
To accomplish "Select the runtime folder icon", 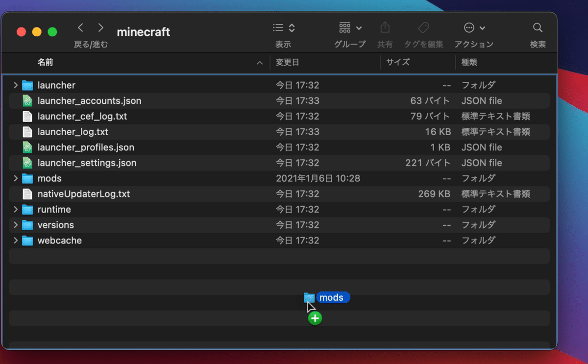I will pos(27,210).
